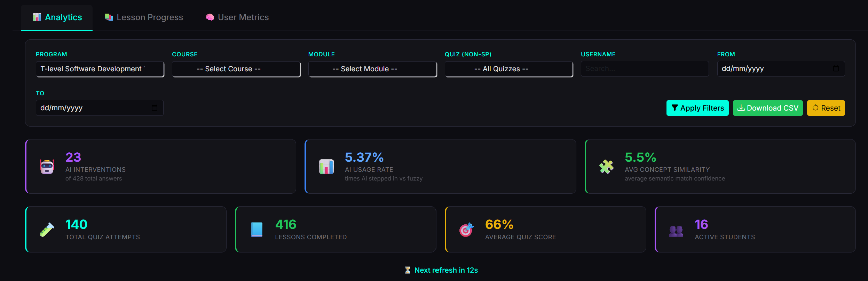Click the download icon in Download CSV
This screenshot has height=281, width=868.
tap(741, 108)
